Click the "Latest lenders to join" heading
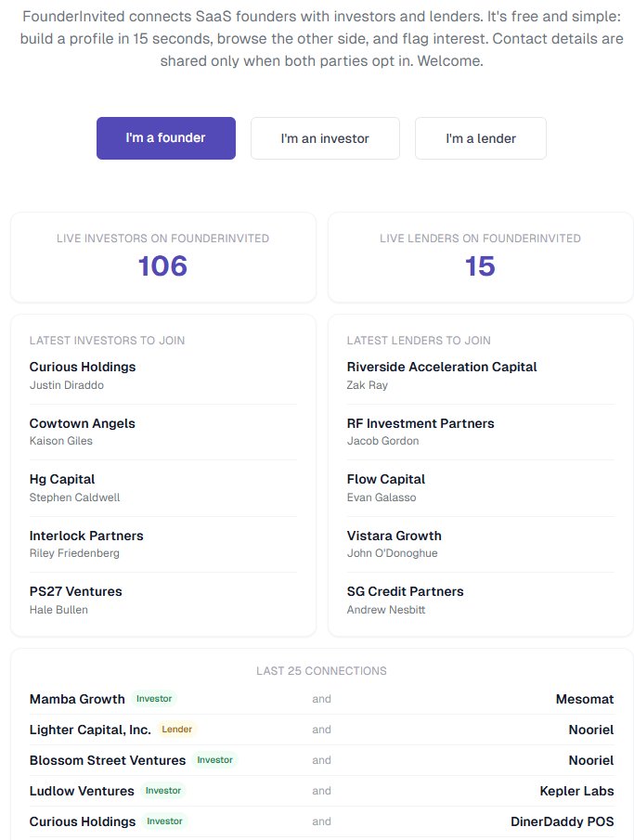 click(x=419, y=341)
